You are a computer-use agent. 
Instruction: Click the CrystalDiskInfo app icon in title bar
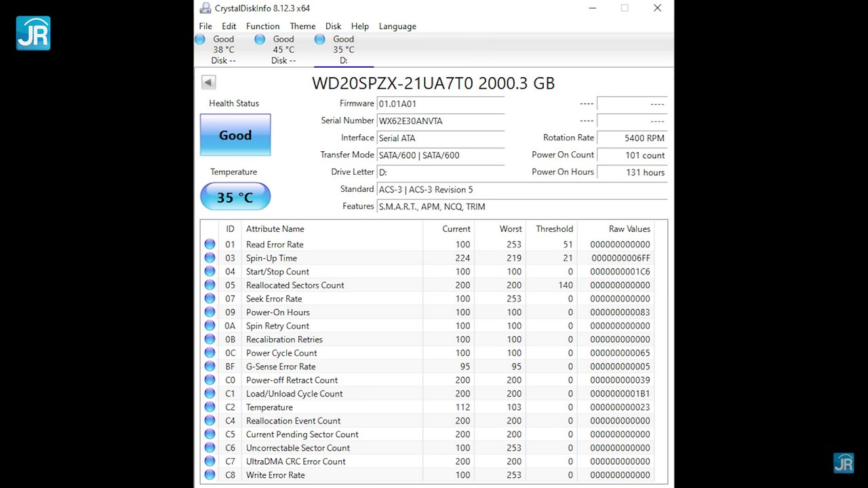(x=205, y=8)
